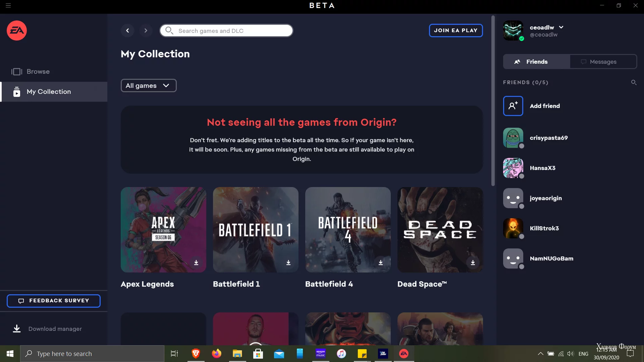Click the collection vertical scrollbar
644x362 pixels.
point(493,101)
